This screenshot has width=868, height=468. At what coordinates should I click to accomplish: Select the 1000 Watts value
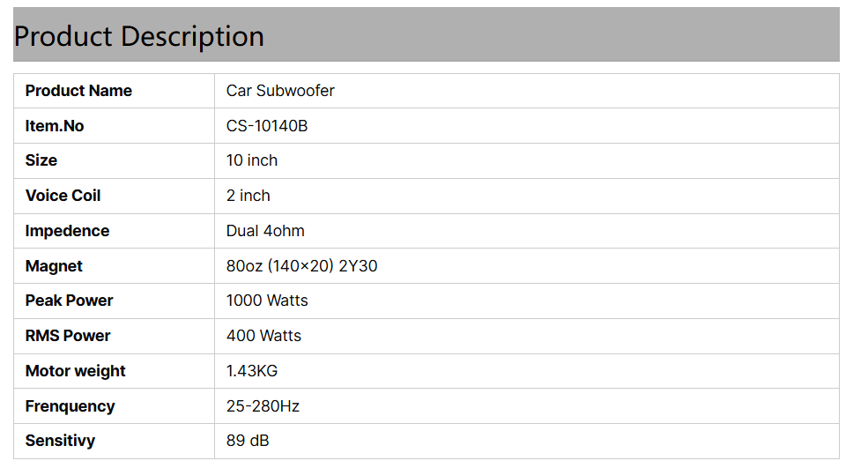point(267,301)
